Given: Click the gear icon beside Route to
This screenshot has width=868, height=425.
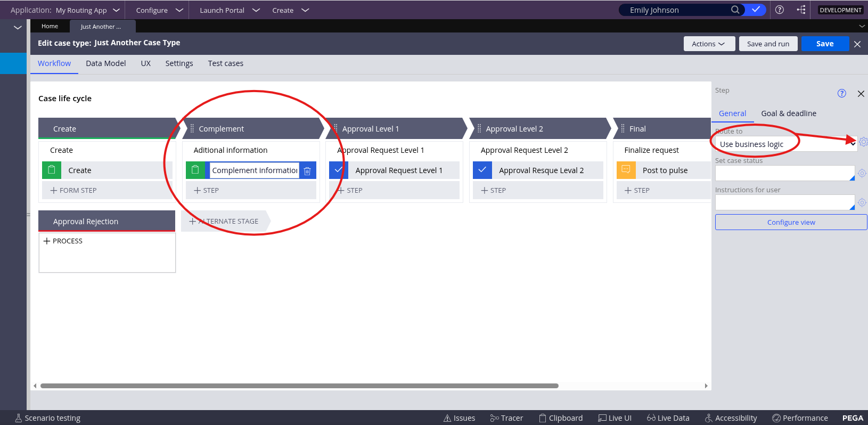Looking at the screenshot, I should tap(863, 142).
